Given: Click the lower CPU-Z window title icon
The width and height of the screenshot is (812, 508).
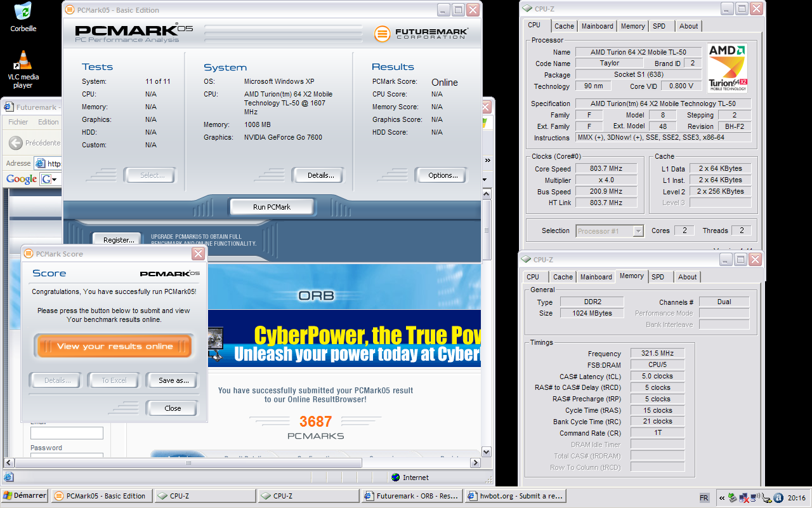Looking at the screenshot, I should tap(525, 260).
